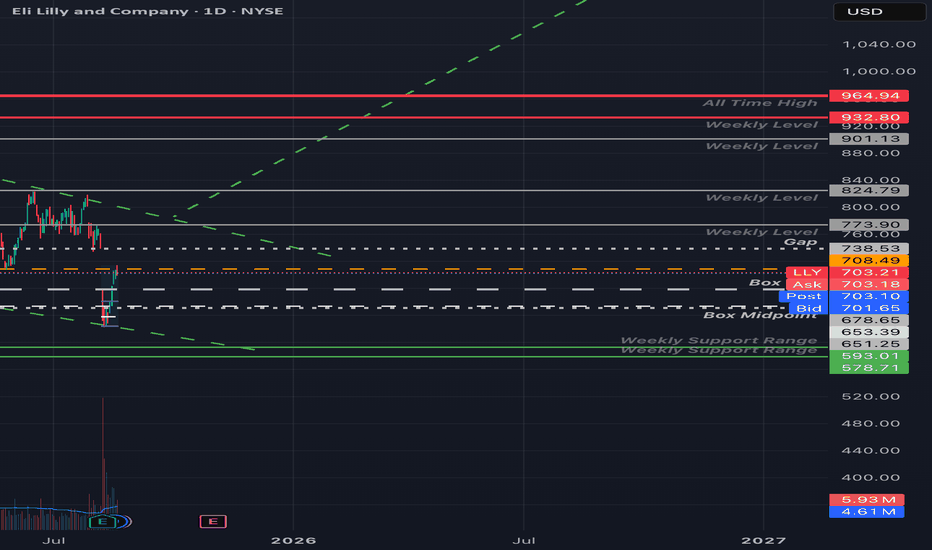The height and width of the screenshot is (550, 932).
Task: Select the 678.65 price label
Action: (869, 320)
